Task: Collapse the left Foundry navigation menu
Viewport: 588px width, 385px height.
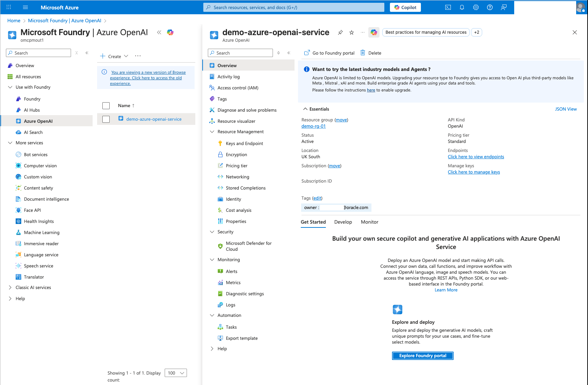Action: tap(87, 53)
